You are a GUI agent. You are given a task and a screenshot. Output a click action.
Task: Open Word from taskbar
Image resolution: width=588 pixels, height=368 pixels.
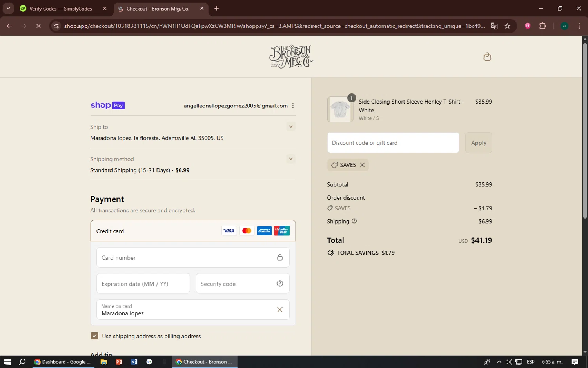[134, 362]
